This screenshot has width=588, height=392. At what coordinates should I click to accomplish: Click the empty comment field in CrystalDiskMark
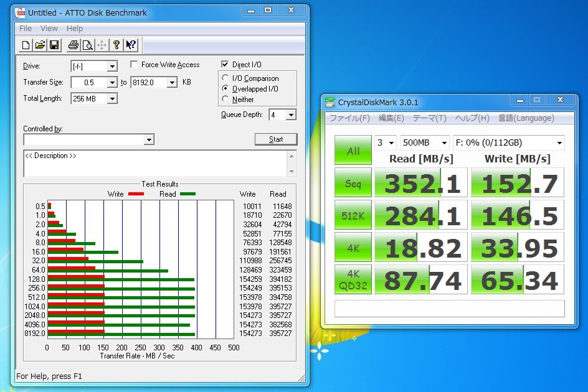(x=449, y=309)
